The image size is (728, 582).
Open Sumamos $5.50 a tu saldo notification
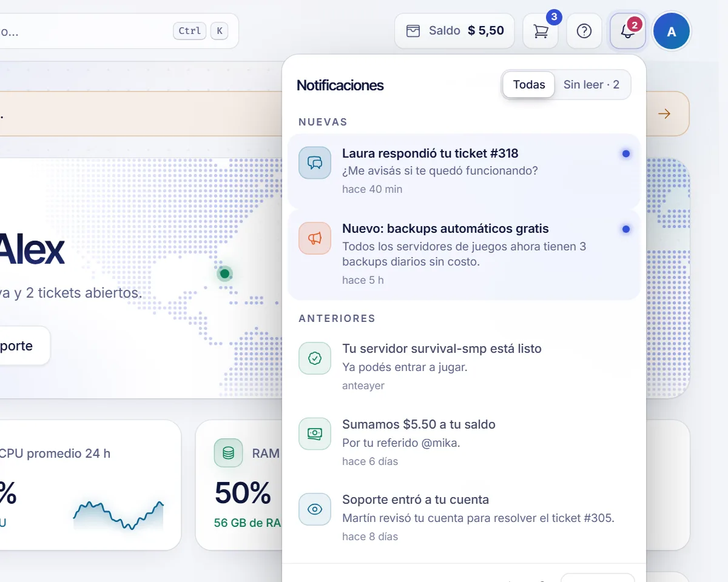[464, 443]
